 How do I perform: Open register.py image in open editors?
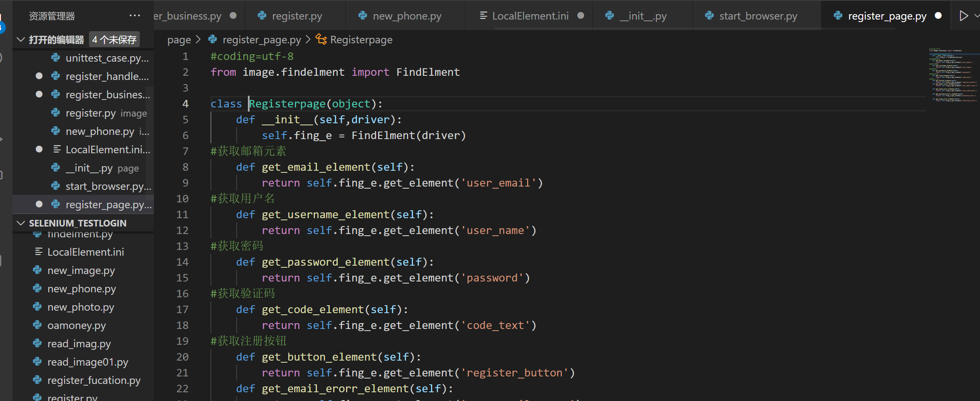coord(83,113)
